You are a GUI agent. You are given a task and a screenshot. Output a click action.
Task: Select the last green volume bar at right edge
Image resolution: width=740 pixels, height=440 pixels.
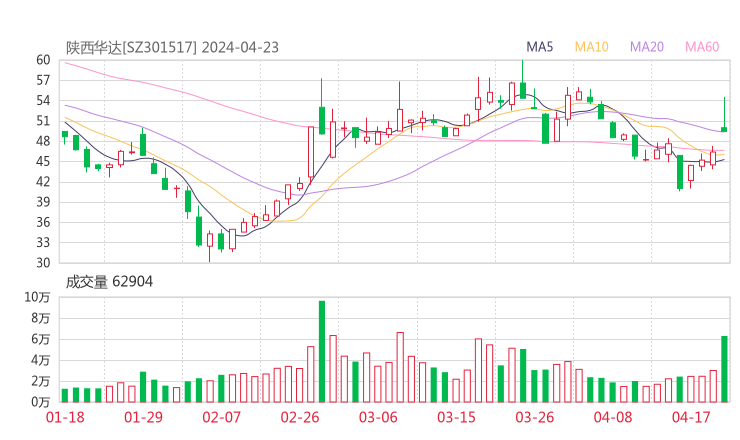coord(724,369)
